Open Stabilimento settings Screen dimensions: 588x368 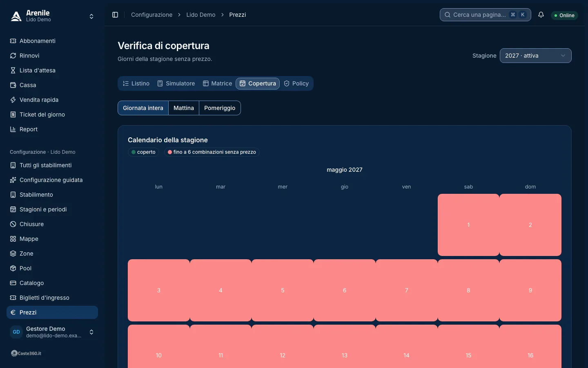click(x=52, y=195)
